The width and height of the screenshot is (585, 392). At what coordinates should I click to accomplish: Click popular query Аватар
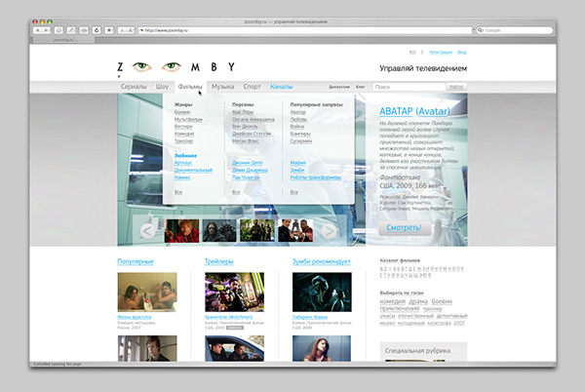coord(298,112)
